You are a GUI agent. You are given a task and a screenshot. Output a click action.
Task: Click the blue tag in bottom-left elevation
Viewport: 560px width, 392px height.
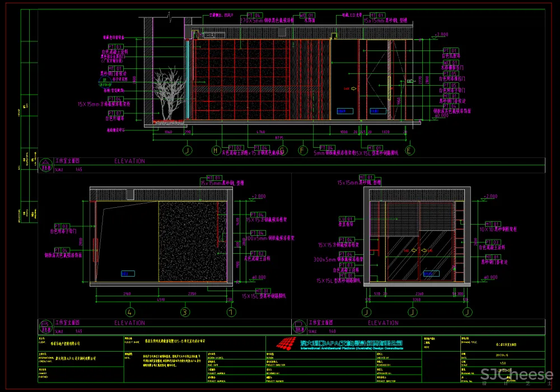coord(127,273)
